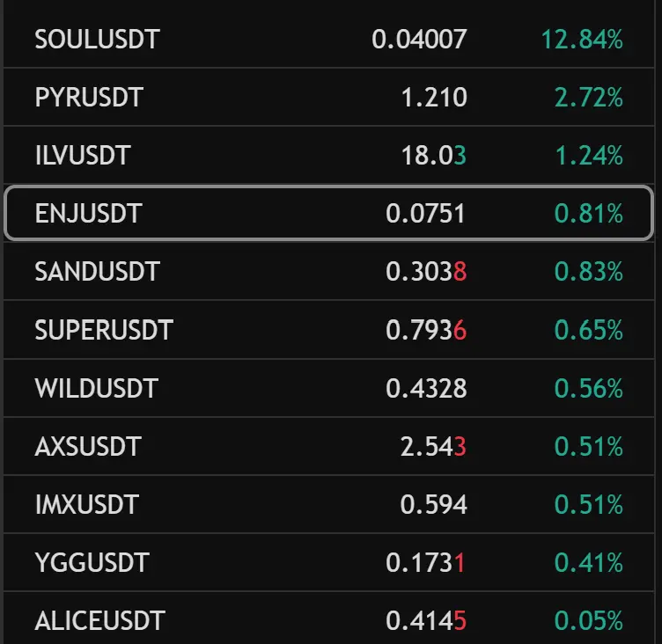This screenshot has width=662, height=644.
Task: Click AXSUSDT last price 2.543
Action: [433, 446]
